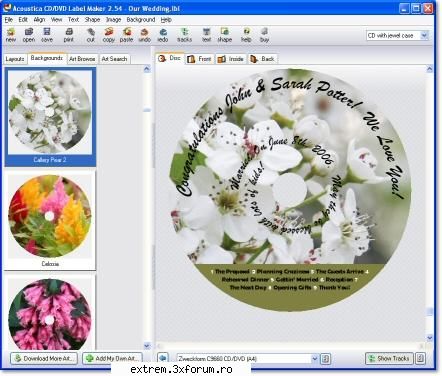
Task: Cut selection using cut toolbar icon
Action: [90, 35]
